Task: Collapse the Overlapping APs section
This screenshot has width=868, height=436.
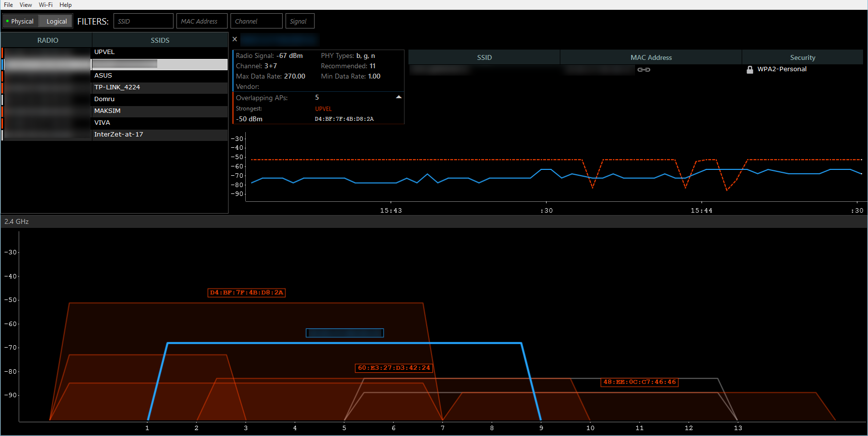Action: coord(399,97)
